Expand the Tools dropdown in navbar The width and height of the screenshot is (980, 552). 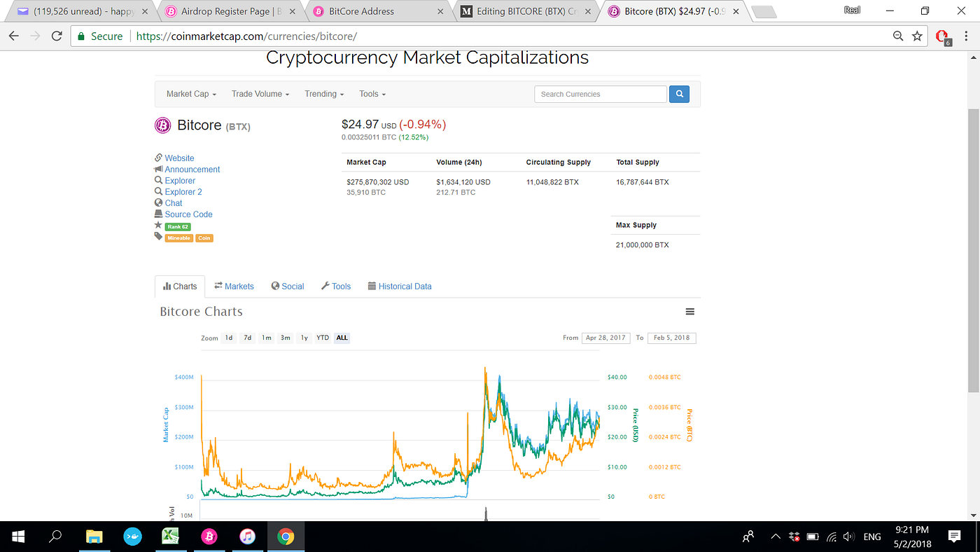(372, 94)
